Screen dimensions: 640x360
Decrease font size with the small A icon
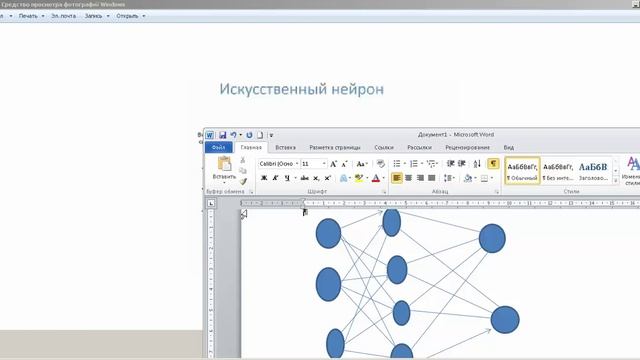[x=344, y=164]
